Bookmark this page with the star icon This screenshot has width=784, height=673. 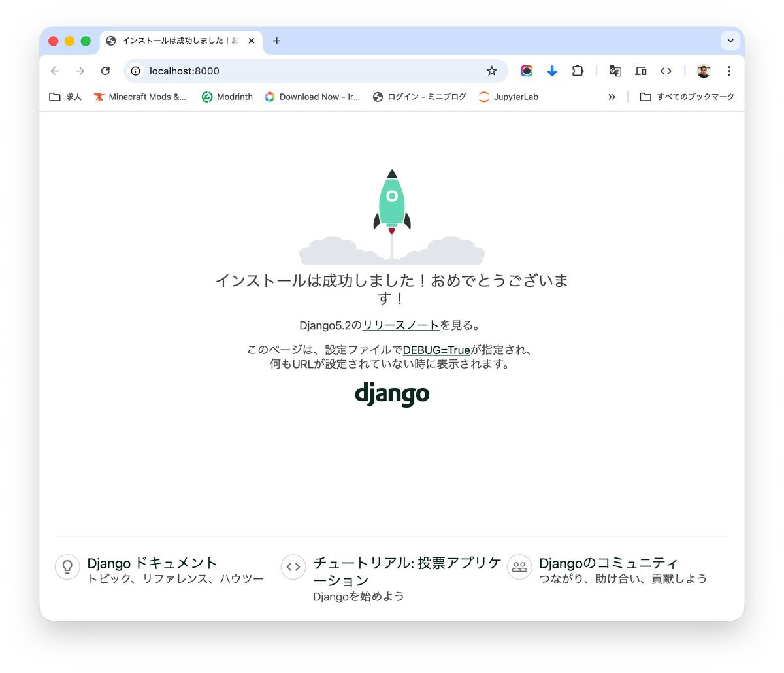492,71
